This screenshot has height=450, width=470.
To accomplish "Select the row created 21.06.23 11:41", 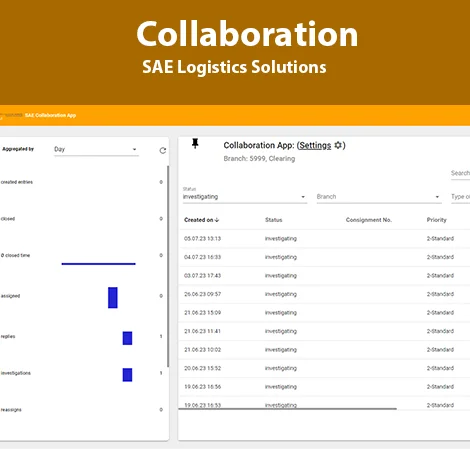I will pyautogui.click(x=324, y=331).
